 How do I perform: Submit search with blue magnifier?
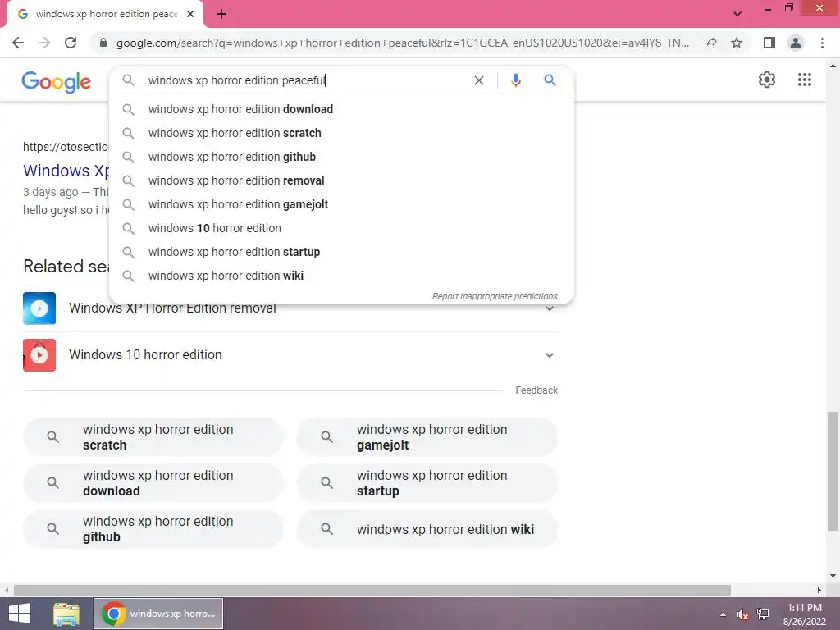pos(550,80)
